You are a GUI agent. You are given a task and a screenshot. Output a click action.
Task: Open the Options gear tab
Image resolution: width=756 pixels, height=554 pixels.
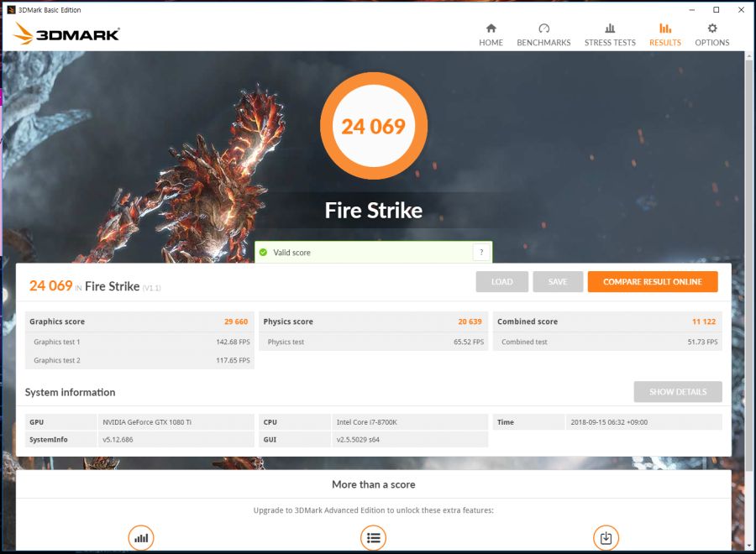(x=711, y=35)
